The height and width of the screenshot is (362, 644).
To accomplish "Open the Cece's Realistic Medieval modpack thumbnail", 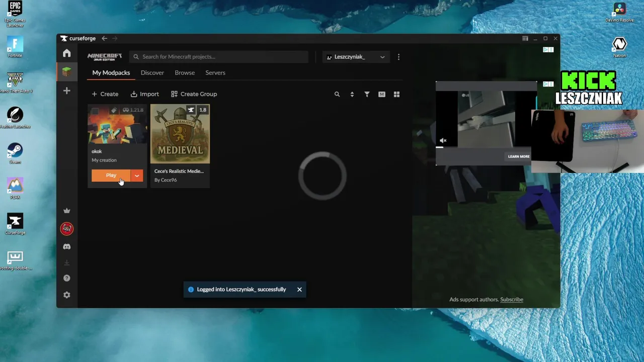I will 180,134.
